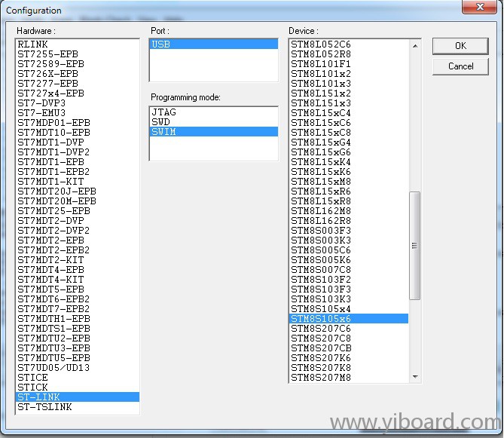The height and width of the screenshot is (438, 504).
Task: Select SWIM programming mode
Action: coord(214,132)
